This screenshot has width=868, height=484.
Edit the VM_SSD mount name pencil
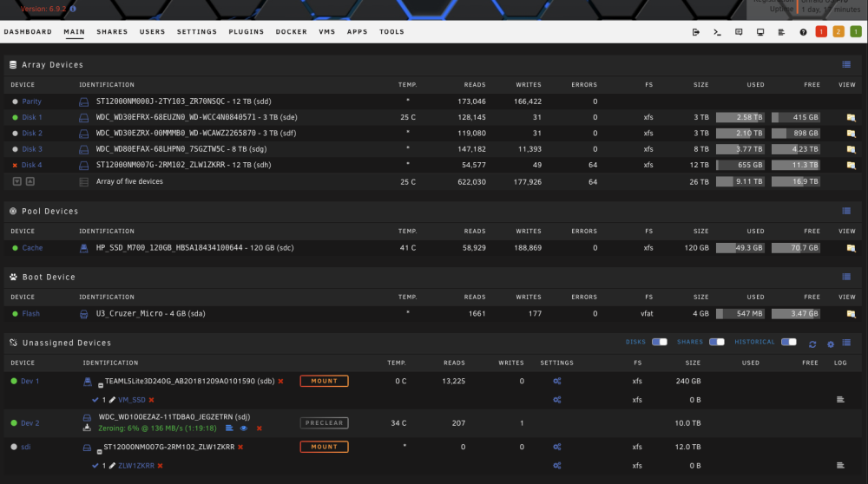[112, 399]
